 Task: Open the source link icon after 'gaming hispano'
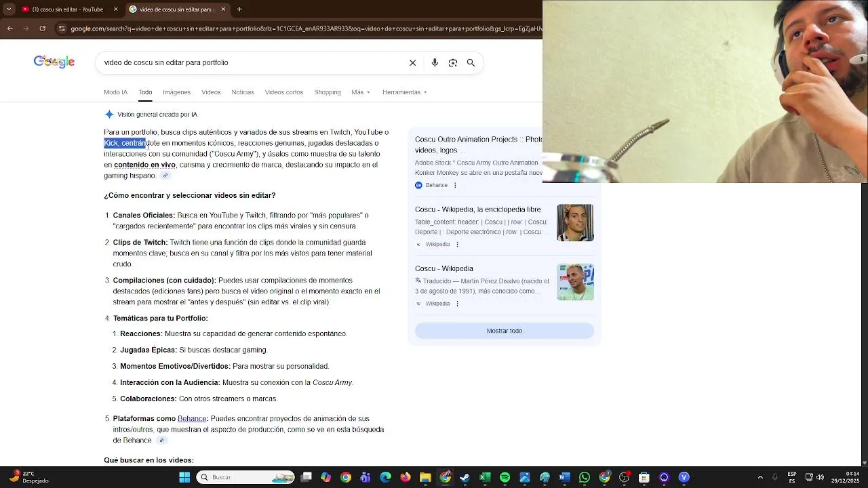165,176
